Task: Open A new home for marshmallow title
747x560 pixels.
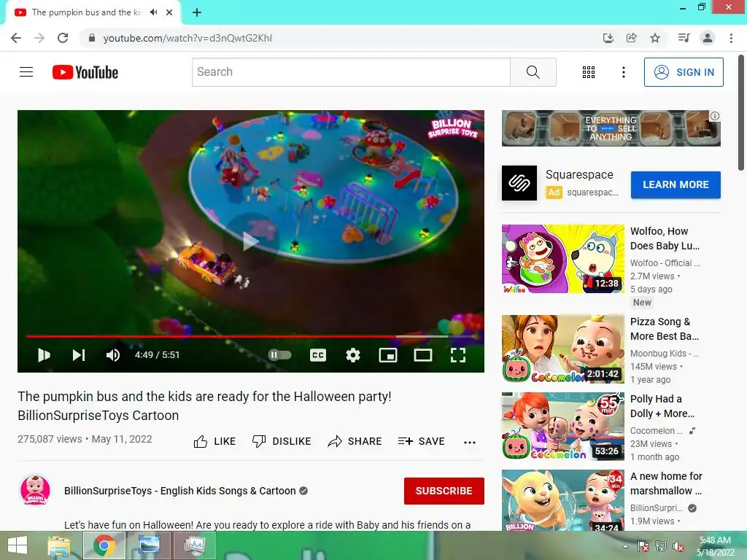Action: pyautogui.click(x=666, y=483)
